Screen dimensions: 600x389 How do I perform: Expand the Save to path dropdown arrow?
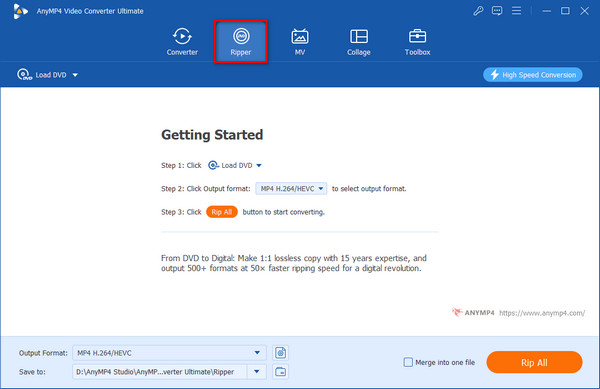point(257,371)
